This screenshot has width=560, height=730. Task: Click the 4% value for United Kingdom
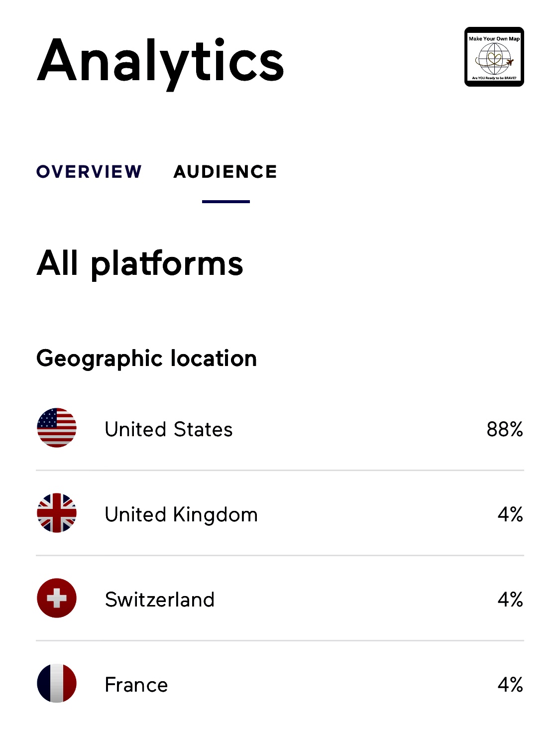(x=510, y=514)
